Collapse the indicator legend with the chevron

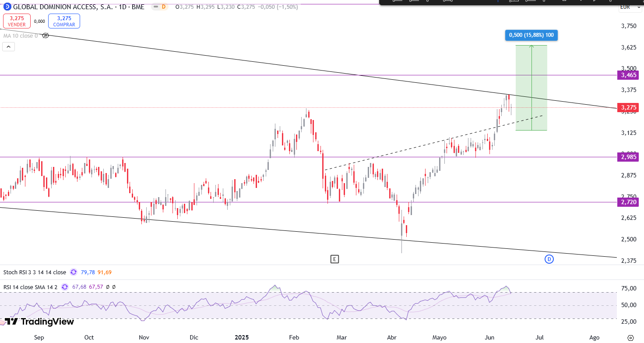click(x=9, y=47)
